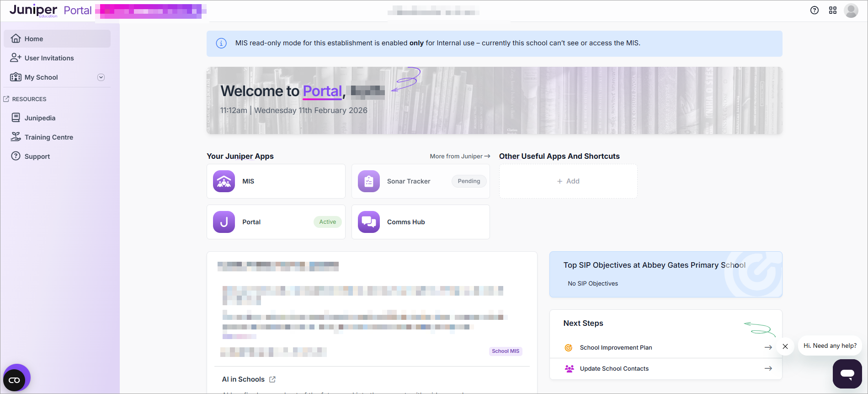
Task: Click the help question mark icon in header
Action: point(814,11)
